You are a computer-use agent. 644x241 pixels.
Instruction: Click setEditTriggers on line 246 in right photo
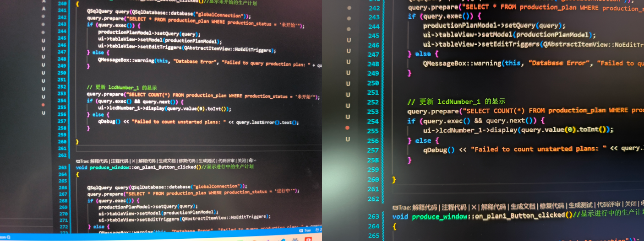click(x=511, y=44)
